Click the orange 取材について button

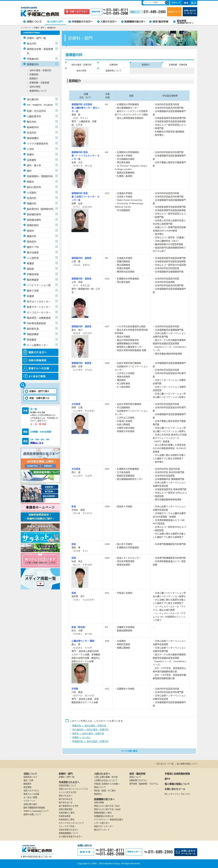(174, 11)
